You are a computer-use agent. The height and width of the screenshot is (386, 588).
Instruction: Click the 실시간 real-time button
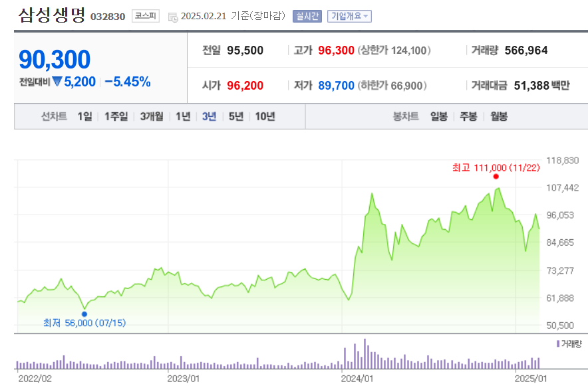[x=307, y=16]
